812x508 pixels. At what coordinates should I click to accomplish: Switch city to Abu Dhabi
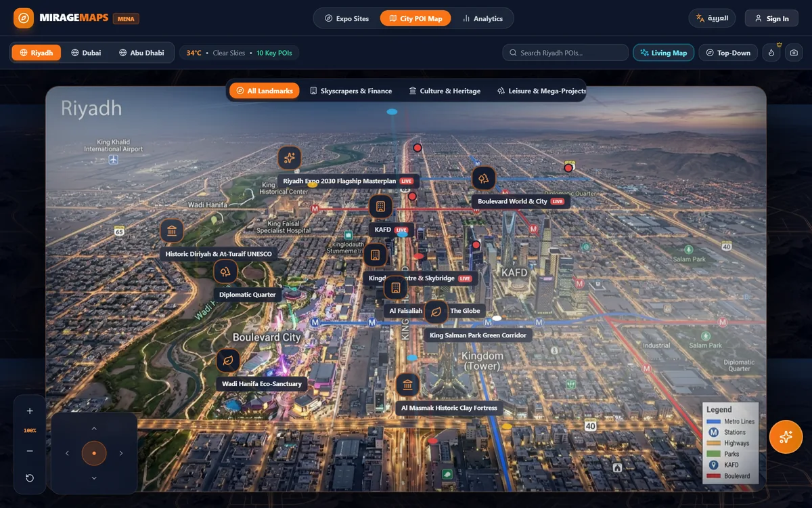pyautogui.click(x=141, y=53)
